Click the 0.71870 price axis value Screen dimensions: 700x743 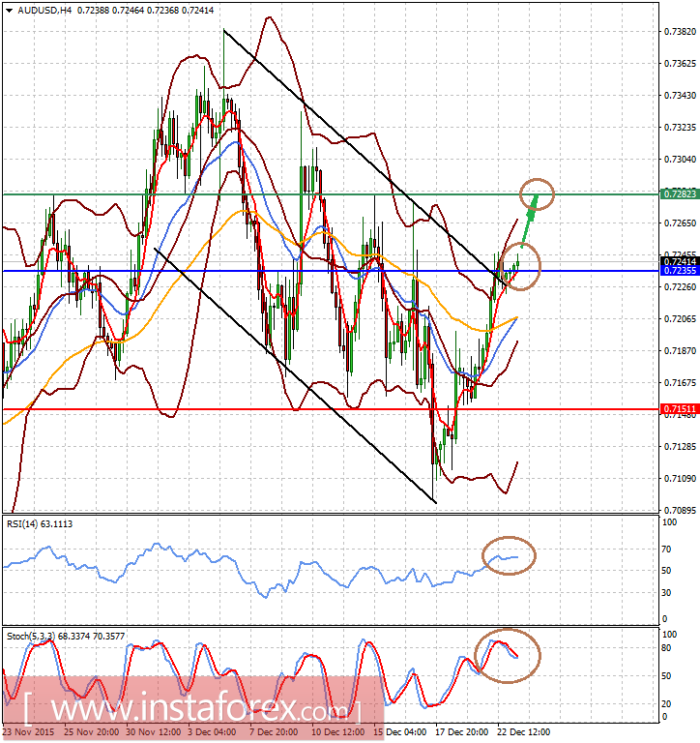click(x=680, y=351)
